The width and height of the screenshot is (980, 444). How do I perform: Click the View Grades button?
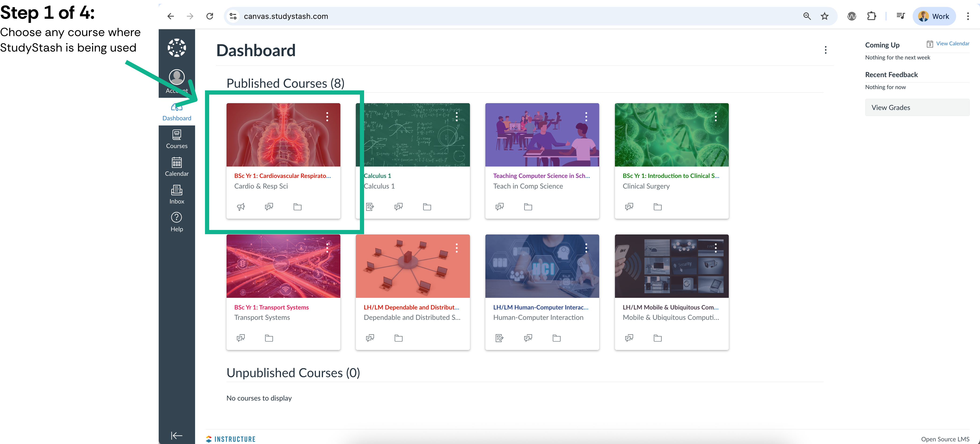pyautogui.click(x=917, y=108)
